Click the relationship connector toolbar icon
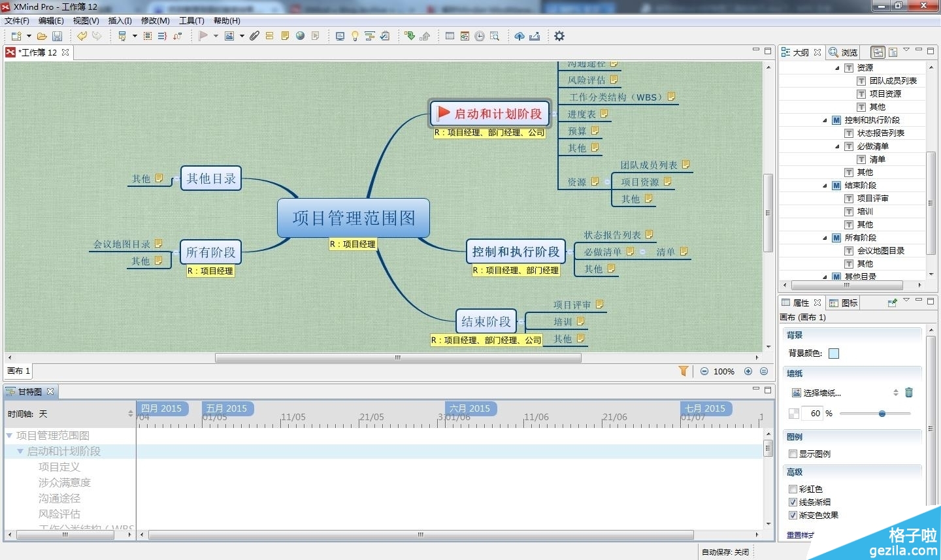Viewport: 941px width, 560px height. pos(178,36)
